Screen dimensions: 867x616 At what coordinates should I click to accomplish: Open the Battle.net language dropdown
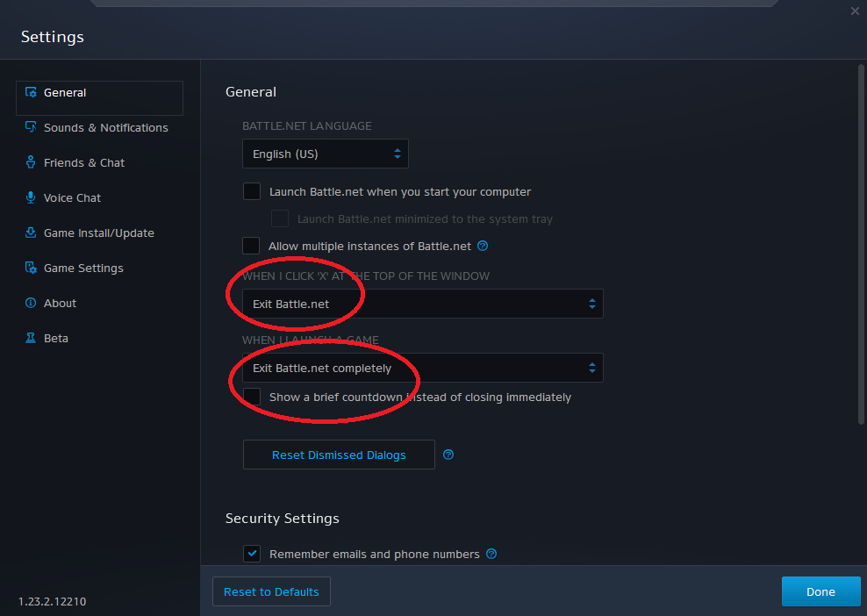click(x=325, y=154)
